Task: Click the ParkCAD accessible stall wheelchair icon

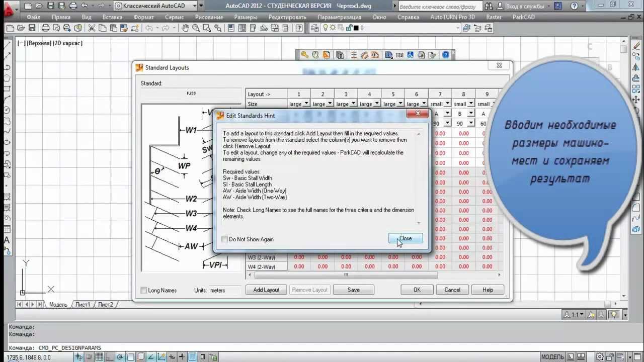Action: [410, 55]
